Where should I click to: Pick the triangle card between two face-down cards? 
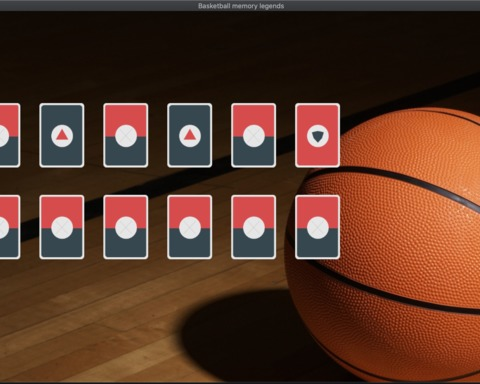(x=189, y=135)
